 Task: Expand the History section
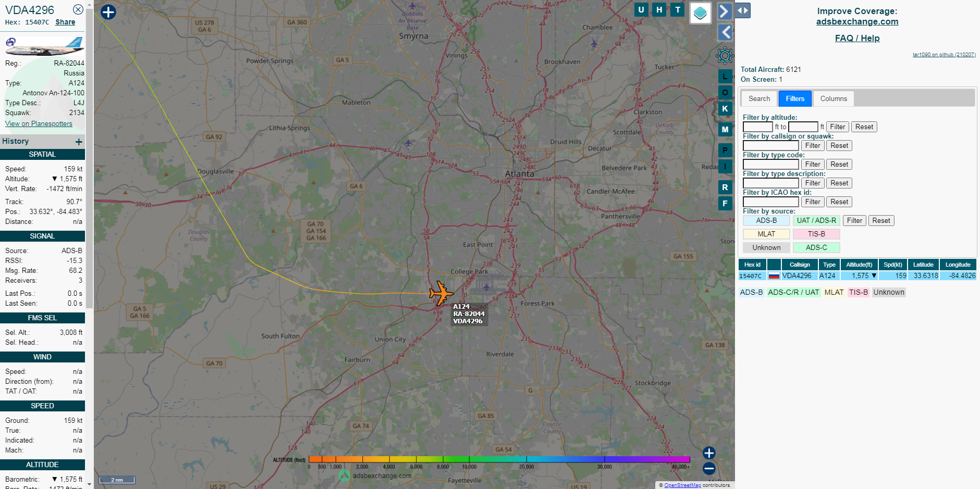click(79, 142)
